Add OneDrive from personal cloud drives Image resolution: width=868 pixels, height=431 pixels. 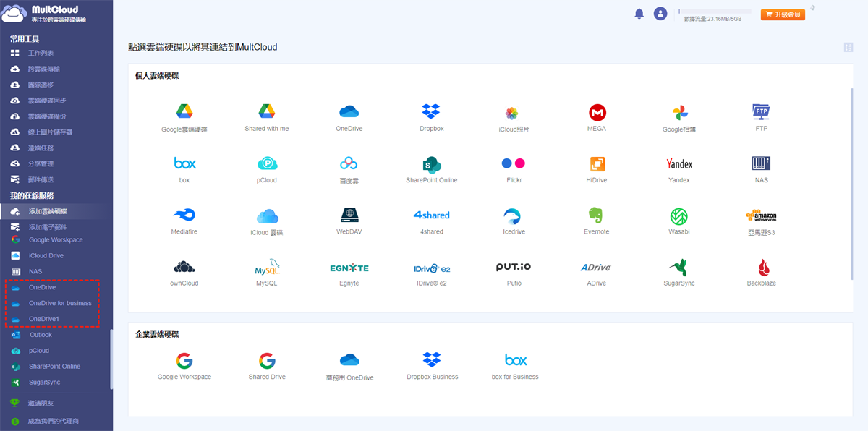(x=349, y=111)
